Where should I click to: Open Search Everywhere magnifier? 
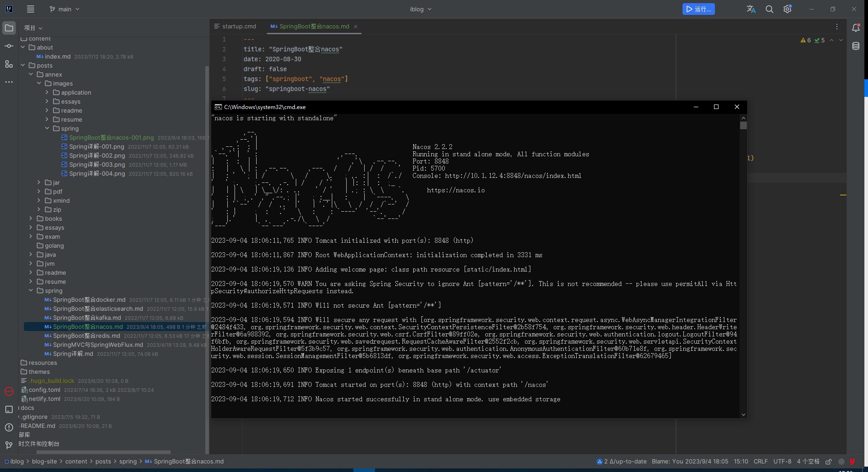tap(769, 9)
